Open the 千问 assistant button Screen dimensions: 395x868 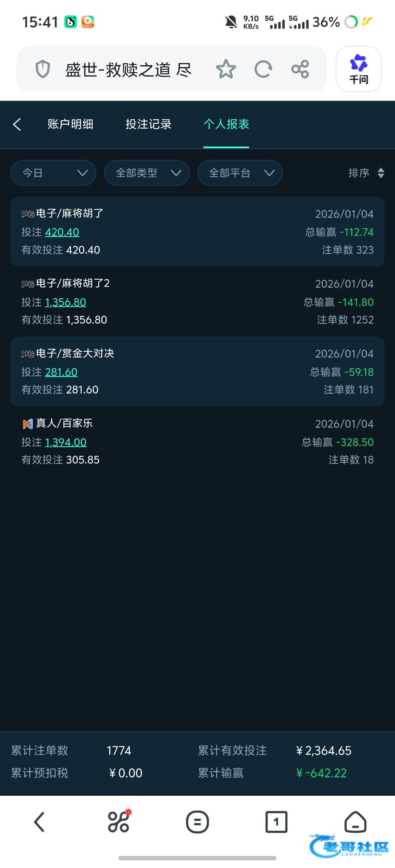(x=358, y=69)
